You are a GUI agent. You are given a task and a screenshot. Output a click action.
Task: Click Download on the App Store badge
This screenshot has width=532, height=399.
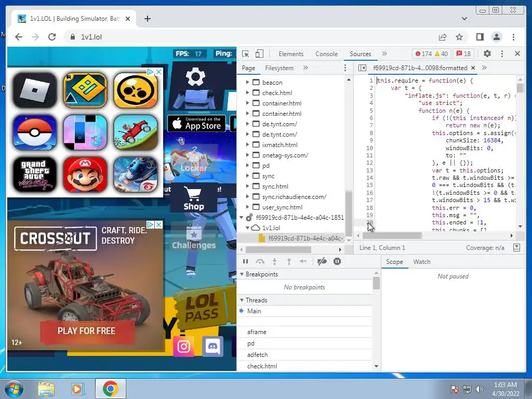197,123
